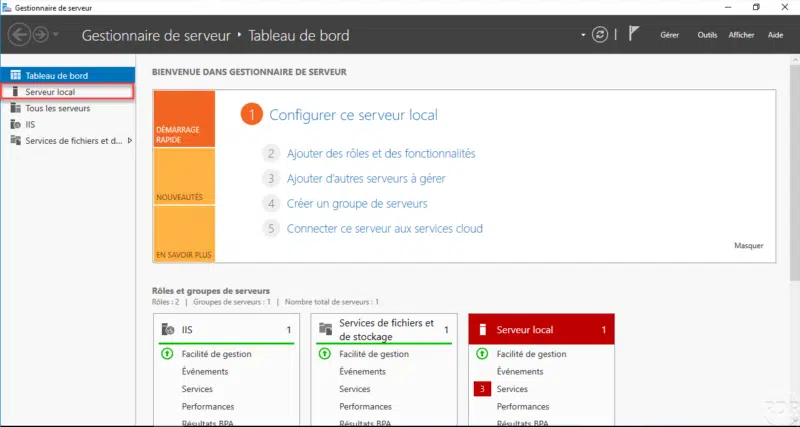Click the back navigation arrow

19,35
